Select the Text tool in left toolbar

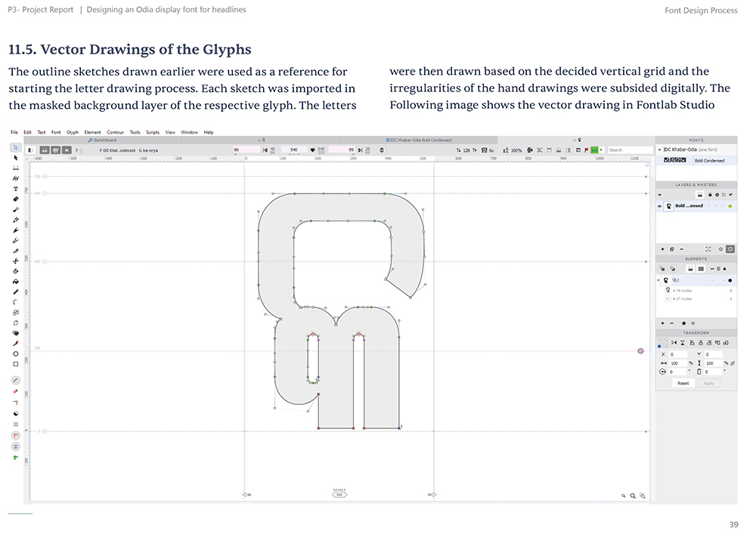click(x=15, y=189)
